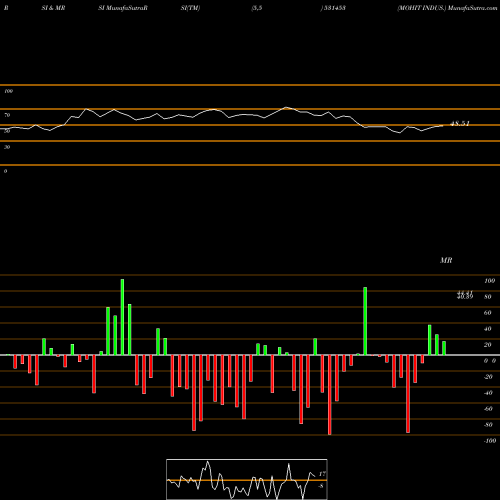Click the '-60' label on MR axis
Image resolution: width=500 pixels, height=500 pixels.
coord(488,409)
